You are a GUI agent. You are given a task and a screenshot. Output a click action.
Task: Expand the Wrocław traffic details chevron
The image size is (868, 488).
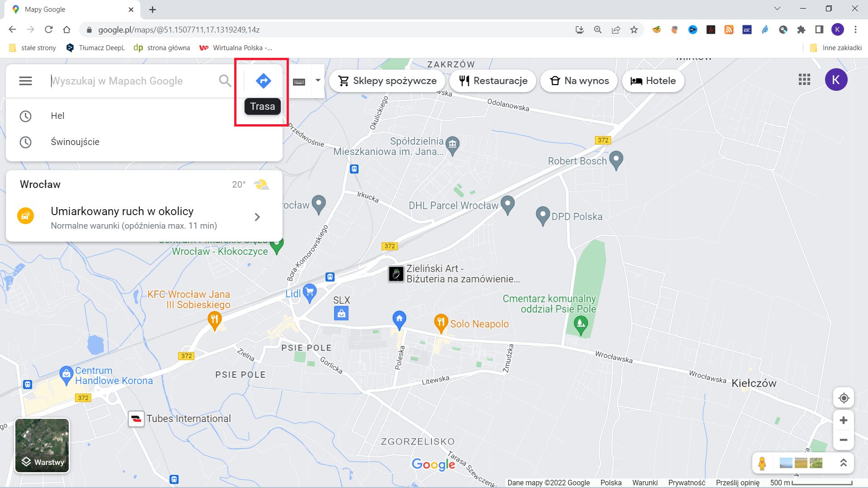tap(257, 217)
